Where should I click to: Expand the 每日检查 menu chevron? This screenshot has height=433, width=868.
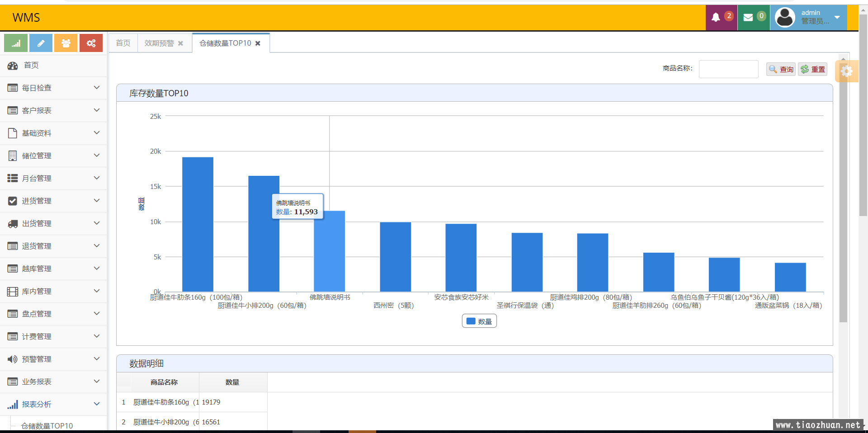point(96,87)
